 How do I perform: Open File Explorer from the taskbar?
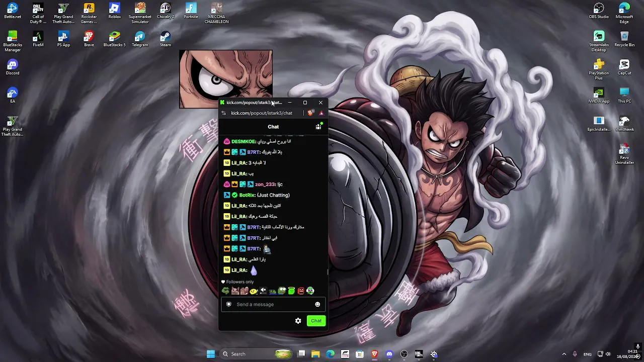(x=315, y=354)
